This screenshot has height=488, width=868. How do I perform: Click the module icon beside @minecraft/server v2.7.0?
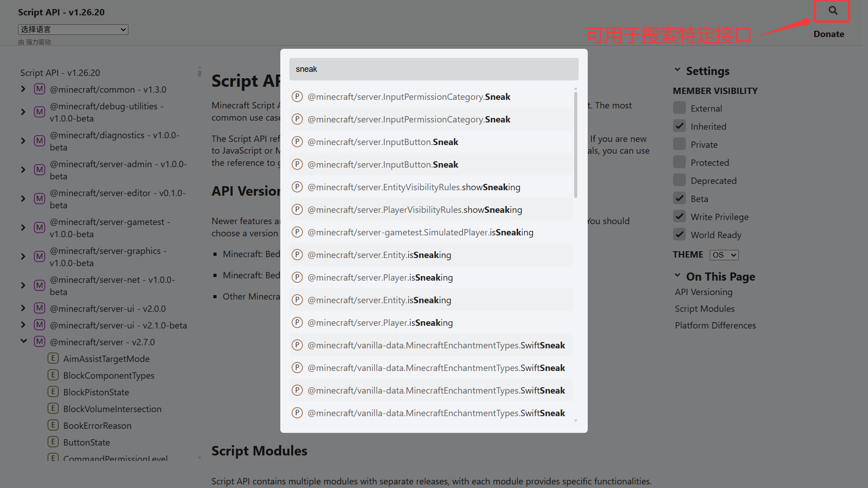pyautogui.click(x=40, y=342)
